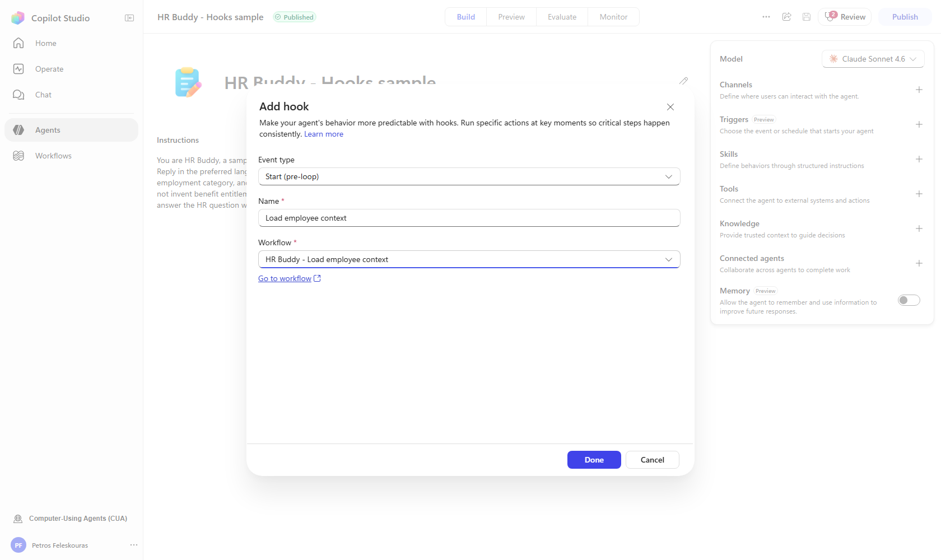Image resolution: width=941 pixels, height=560 pixels.
Task: Open Computer-Using Agents (CUA) environment
Action: 72,519
